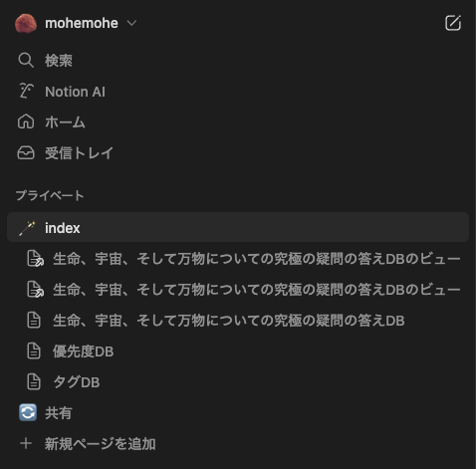Click the first linked DBのビュー page icon
476x469 pixels.
point(35,259)
